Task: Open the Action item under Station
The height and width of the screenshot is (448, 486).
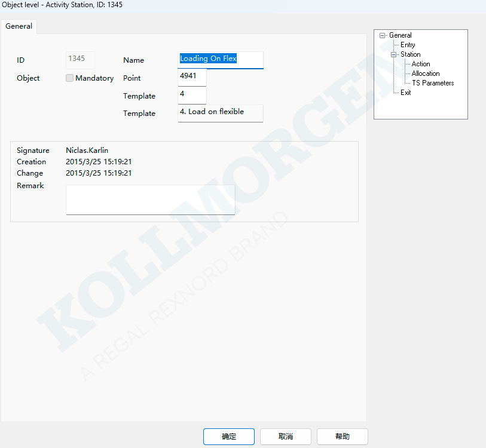Action: tap(421, 64)
